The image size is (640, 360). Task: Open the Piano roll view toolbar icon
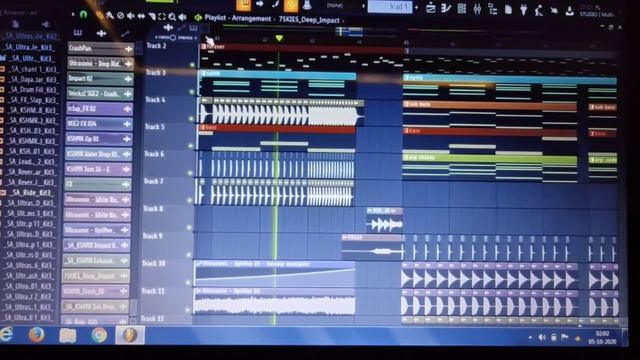tap(446, 8)
